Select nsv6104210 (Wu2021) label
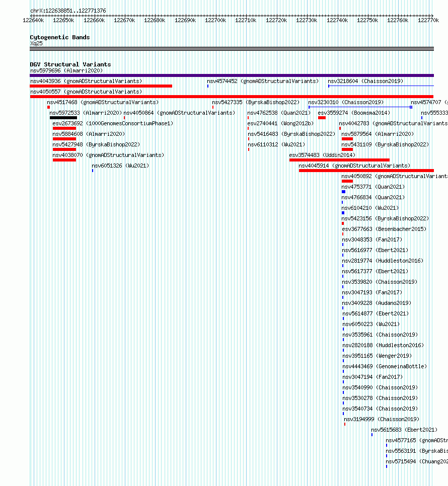This screenshot has height=486, width=448. pyautogui.click(x=370, y=208)
